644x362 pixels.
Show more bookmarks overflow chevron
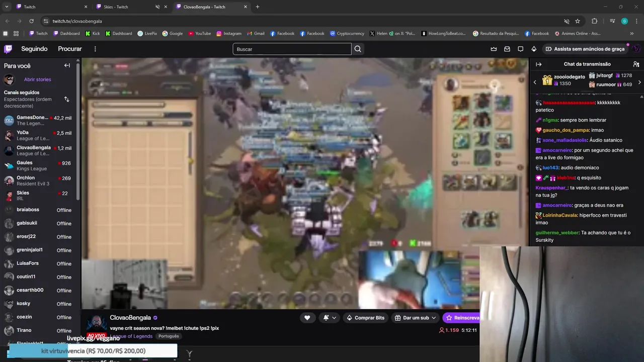632,34
